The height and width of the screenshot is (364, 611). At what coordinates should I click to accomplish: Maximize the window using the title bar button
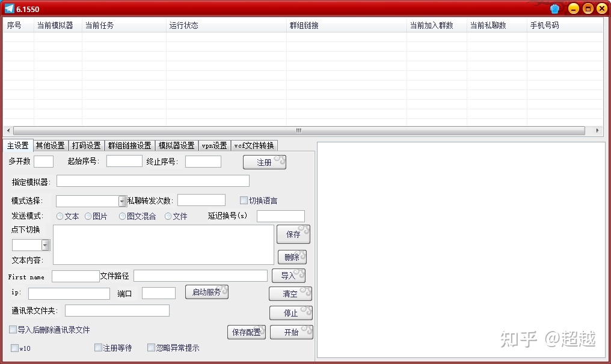pyautogui.click(x=588, y=8)
